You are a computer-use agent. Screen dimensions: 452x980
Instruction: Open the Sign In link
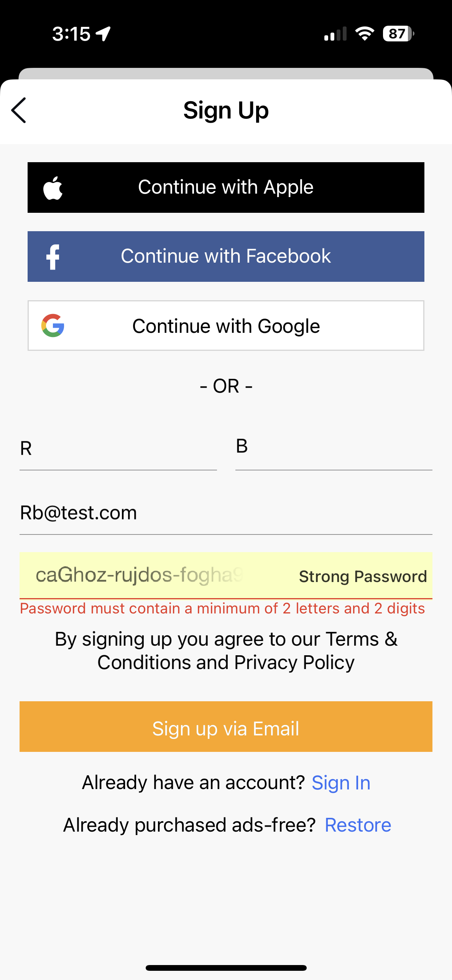341,783
